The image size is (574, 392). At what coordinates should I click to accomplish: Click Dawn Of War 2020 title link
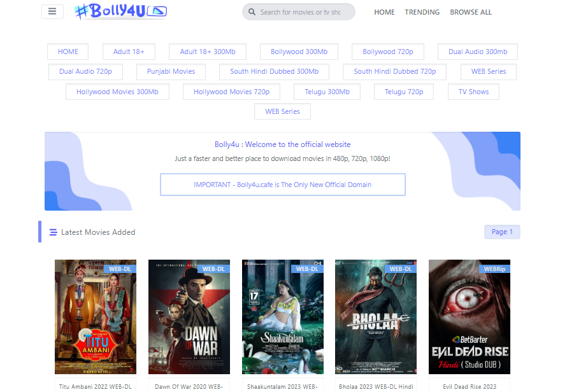click(x=189, y=386)
